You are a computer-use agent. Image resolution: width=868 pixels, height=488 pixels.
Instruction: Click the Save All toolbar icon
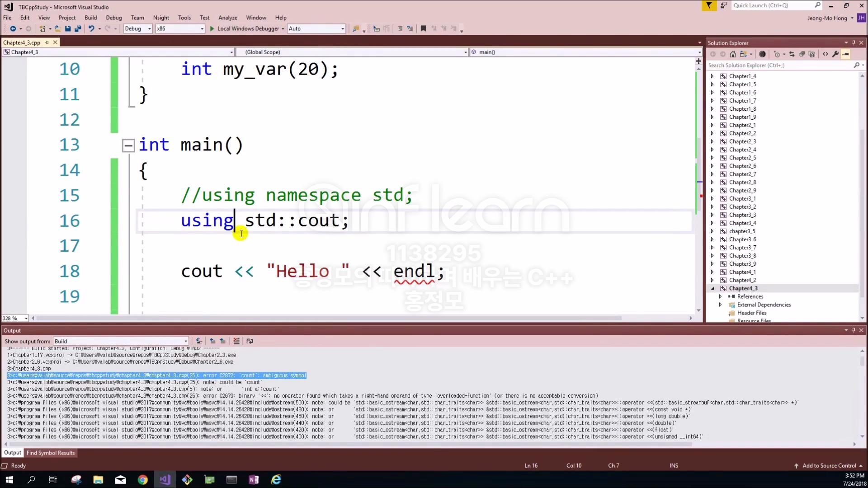pyautogui.click(x=78, y=28)
